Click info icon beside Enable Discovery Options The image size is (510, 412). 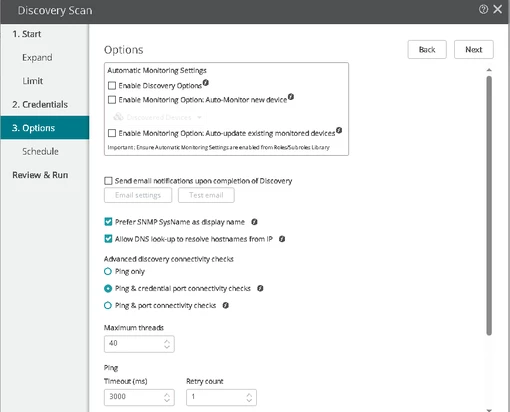click(206, 82)
